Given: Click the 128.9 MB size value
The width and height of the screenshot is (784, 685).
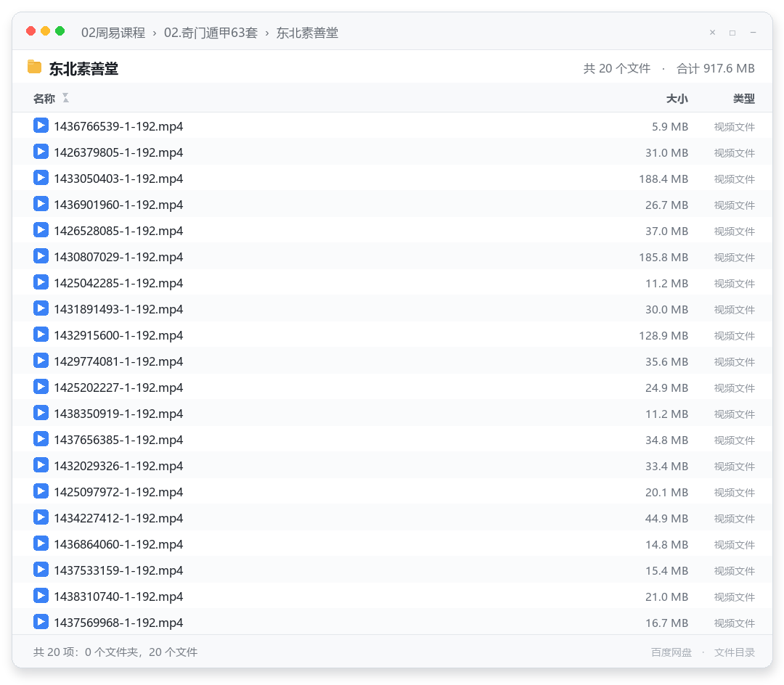Looking at the screenshot, I should pos(663,336).
